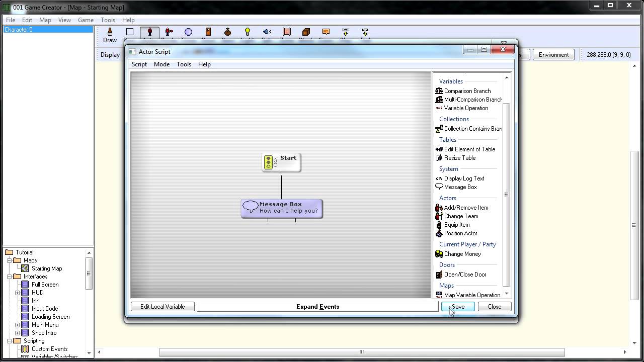Viewport: 644px width, 362px height.
Task: Expand the Shop Intro node
Action: click(17, 333)
